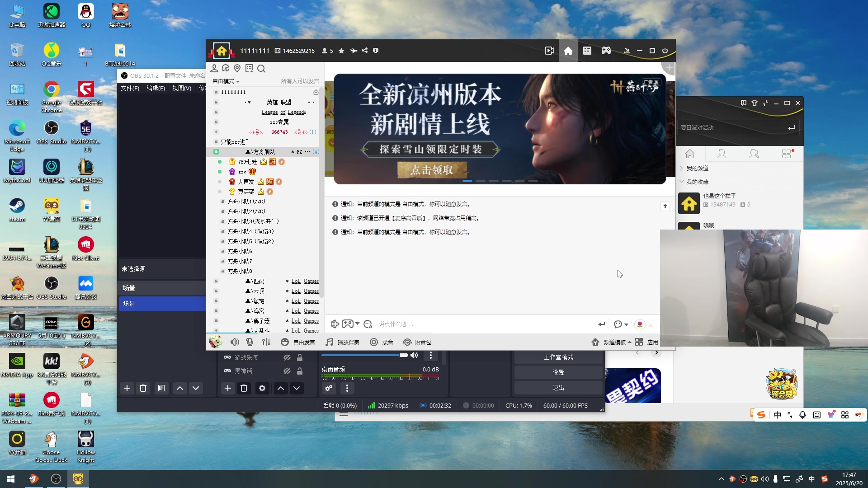
Task: Open the emoji picker in chat input bar
Action: (368, 324)
